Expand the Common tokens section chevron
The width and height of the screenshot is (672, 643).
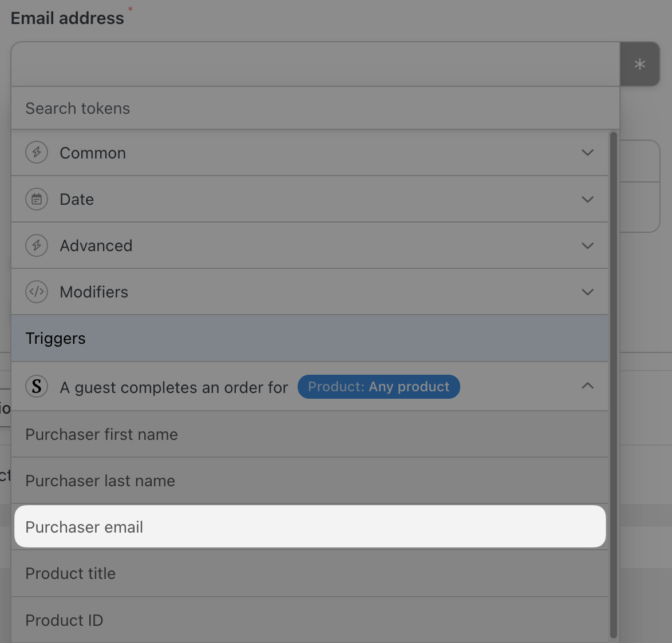click(588, 153)
